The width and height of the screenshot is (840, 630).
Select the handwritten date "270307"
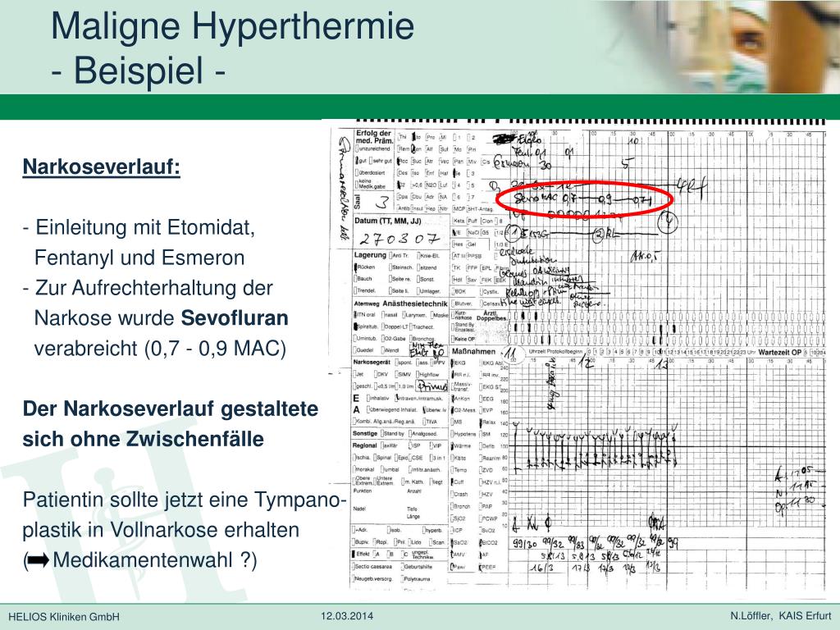(x=399, y=239)
